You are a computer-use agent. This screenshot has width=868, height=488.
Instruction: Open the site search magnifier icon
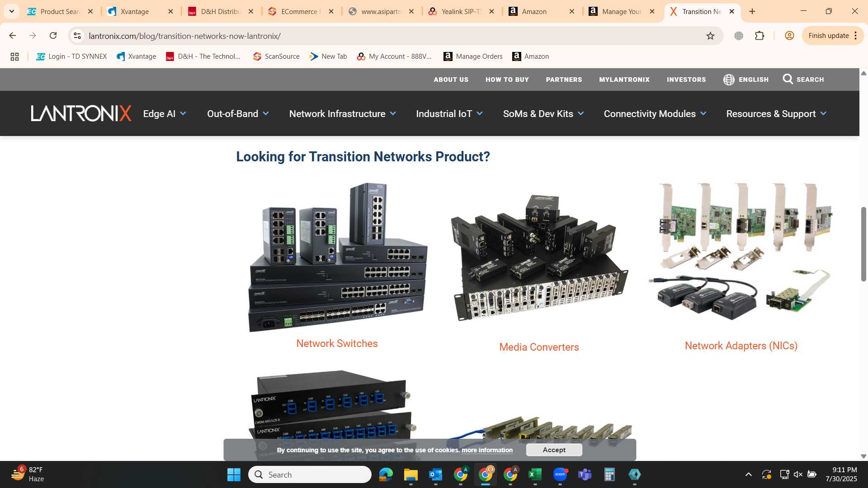pos(788,79)
